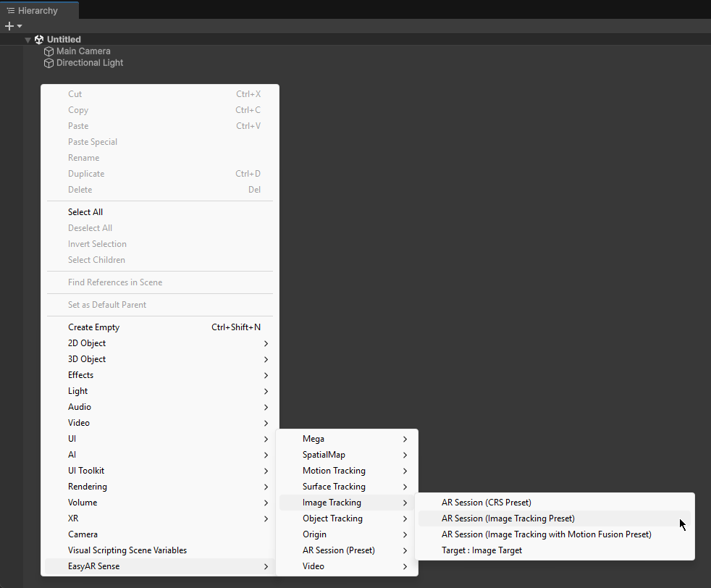The height and width of the screenshot is (588, 711).
Task: Expand the 3D Object submenu
Action: click(x=87, y=359)
